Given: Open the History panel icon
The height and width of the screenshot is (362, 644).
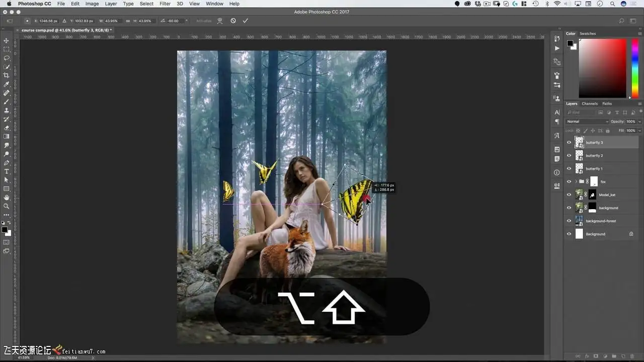Looking at the screenshot, I should point(556,39).
